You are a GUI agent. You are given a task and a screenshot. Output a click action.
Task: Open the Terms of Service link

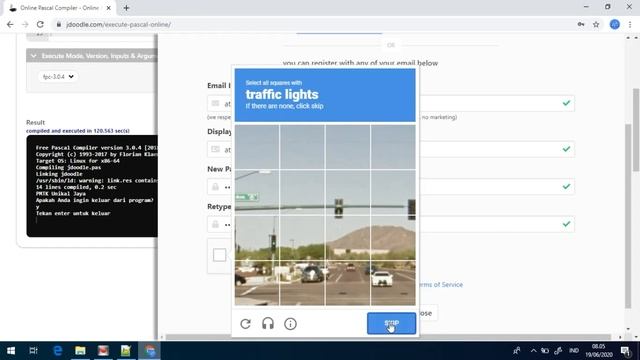click(440, 284)
